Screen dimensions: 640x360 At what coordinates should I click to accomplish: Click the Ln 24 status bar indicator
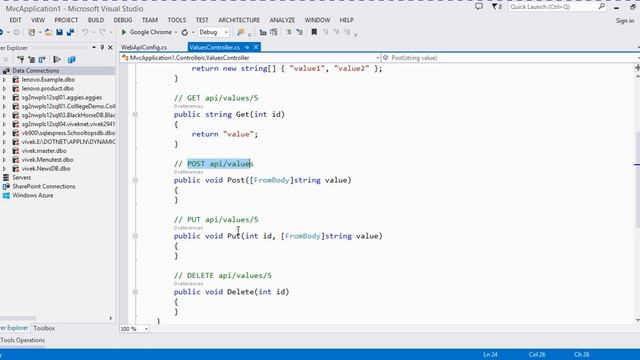pos(490,355)
